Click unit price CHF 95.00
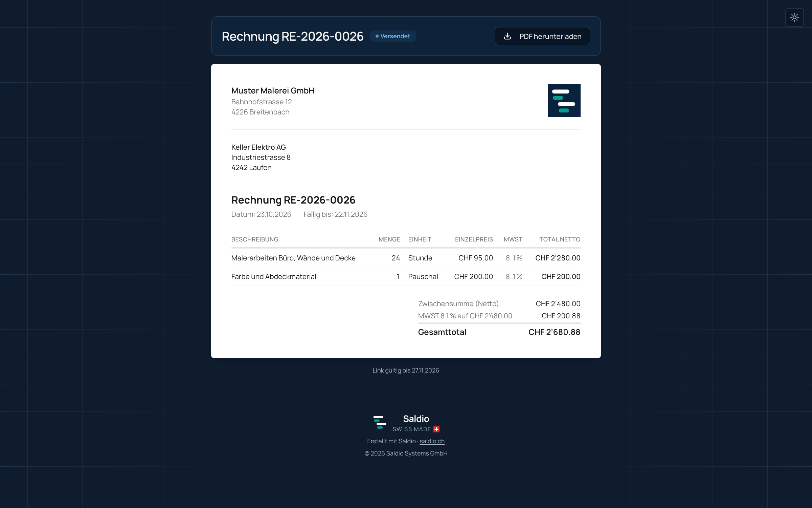The height and width of the screenshot is (508, 812). pos(475,258)
